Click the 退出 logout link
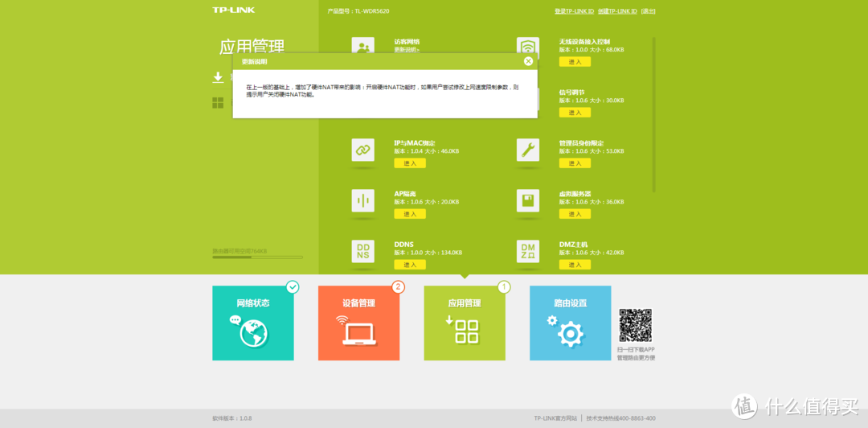This screenshot has height=428, width=868. point(649,11)
